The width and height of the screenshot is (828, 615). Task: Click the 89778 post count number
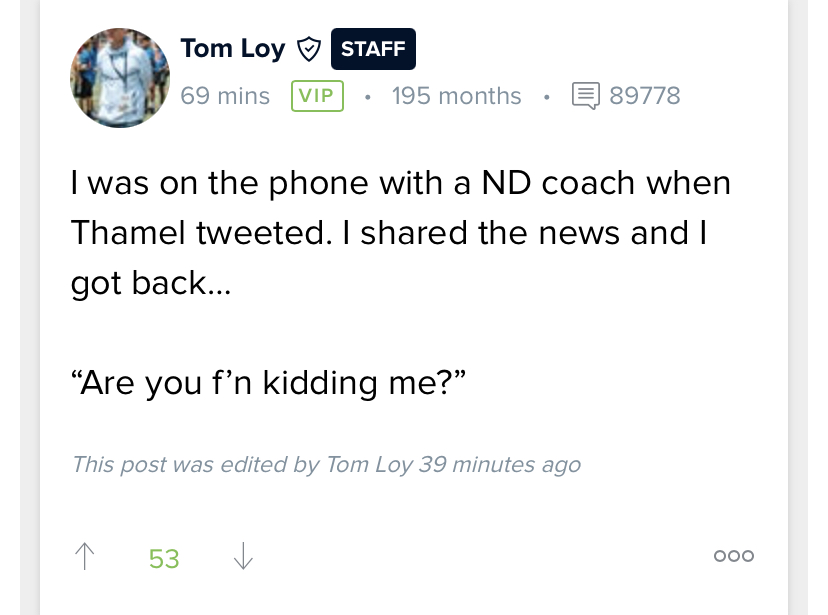[645, 96]
